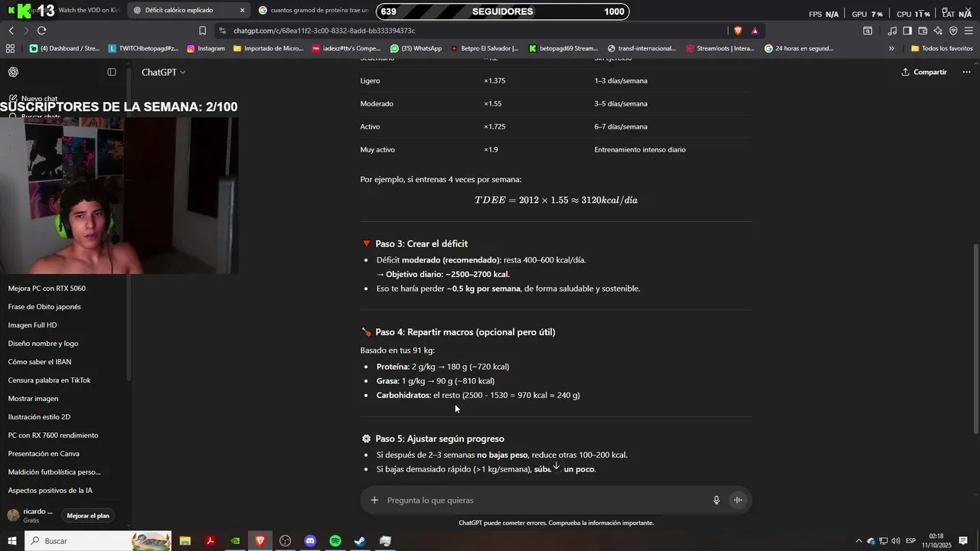Image resolution: width=980 pixels, height=551 pixels.
Task: Open the Dashboard / Stre... bookmark
Action: point(65,48)
